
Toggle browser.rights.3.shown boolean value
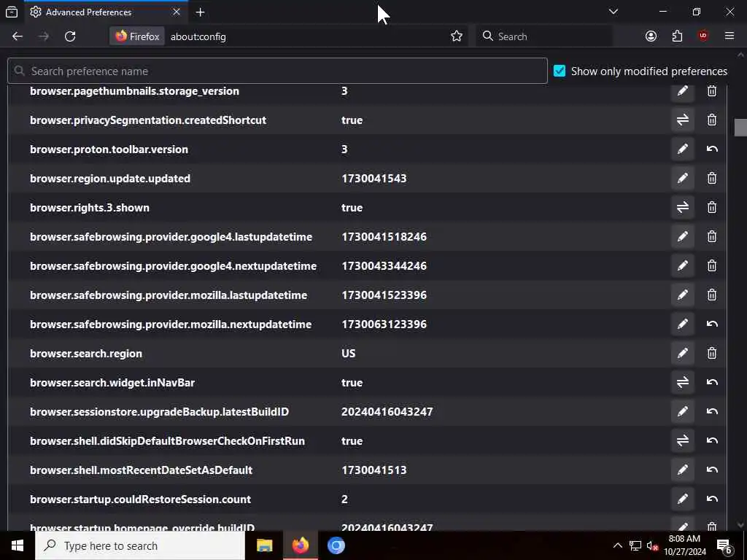(x=682, y=208)
